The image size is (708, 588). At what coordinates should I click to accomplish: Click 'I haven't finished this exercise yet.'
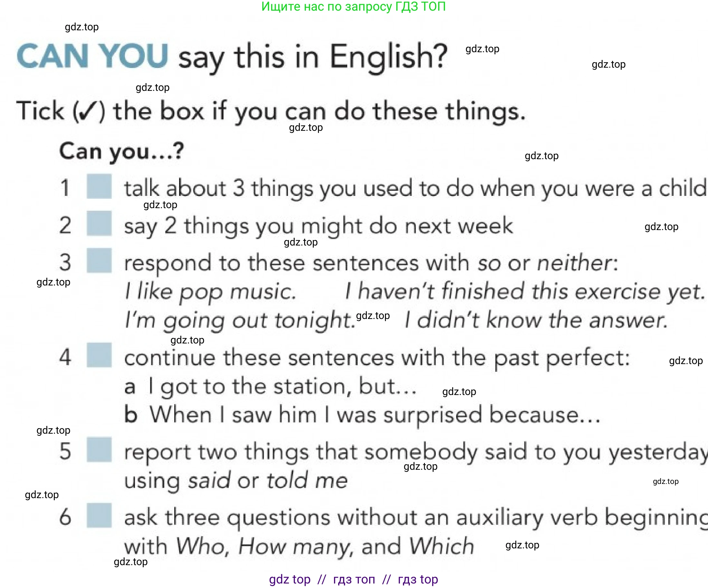(x=525, y=291)
